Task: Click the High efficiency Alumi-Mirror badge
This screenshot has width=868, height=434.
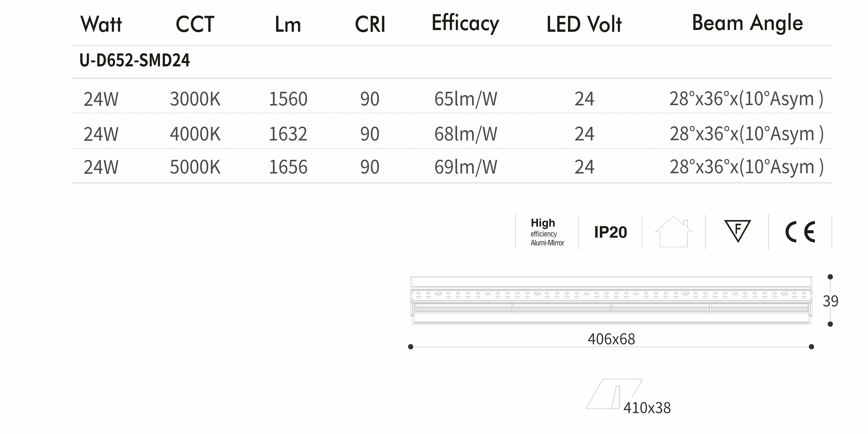Action: [547, 232]
